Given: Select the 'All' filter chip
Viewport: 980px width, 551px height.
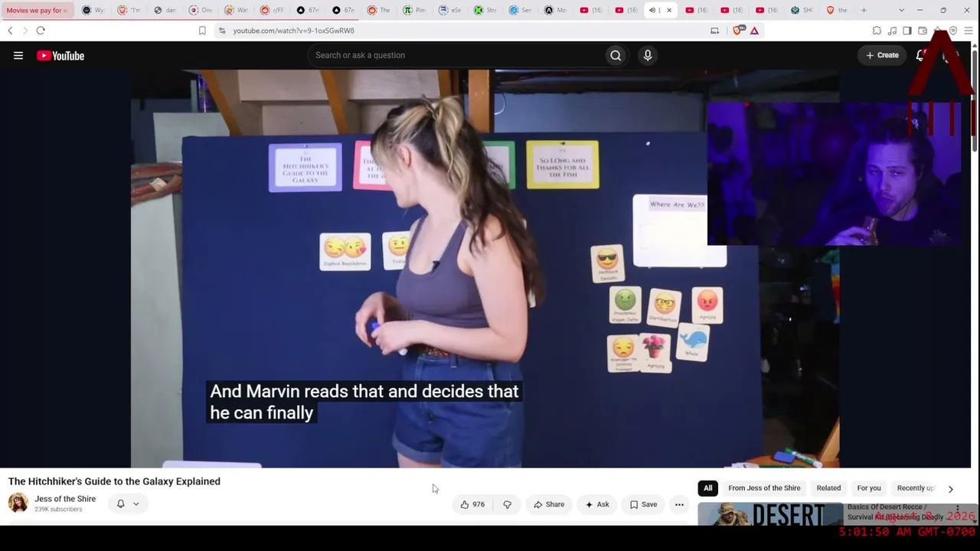Looking at the screenshot, I should [x=707, y=488].
